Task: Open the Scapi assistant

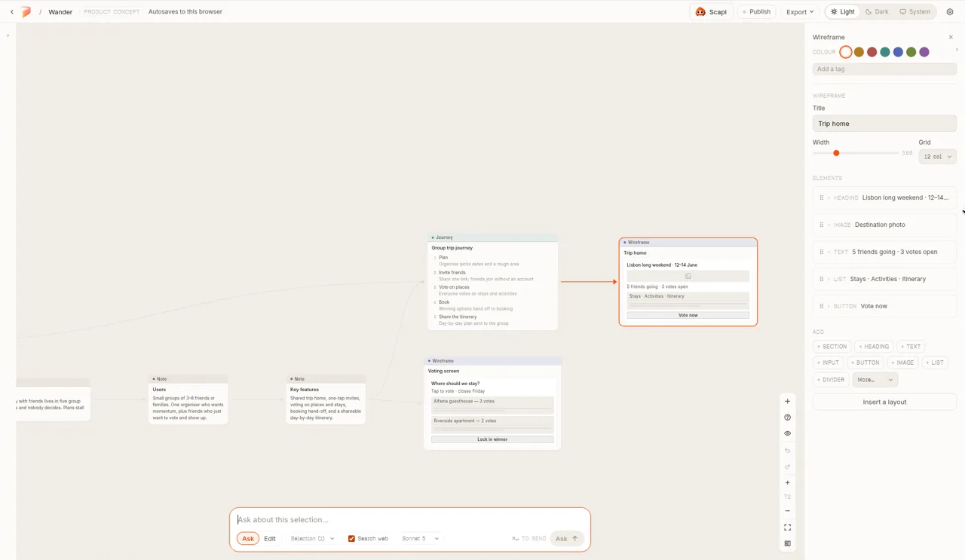Action: (x=711, y=12)
